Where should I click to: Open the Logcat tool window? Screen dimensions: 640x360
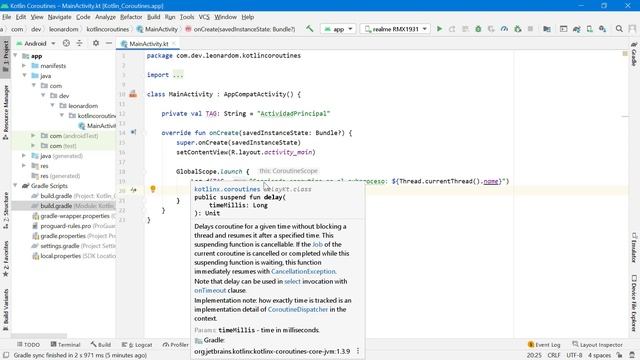point(137,344)
